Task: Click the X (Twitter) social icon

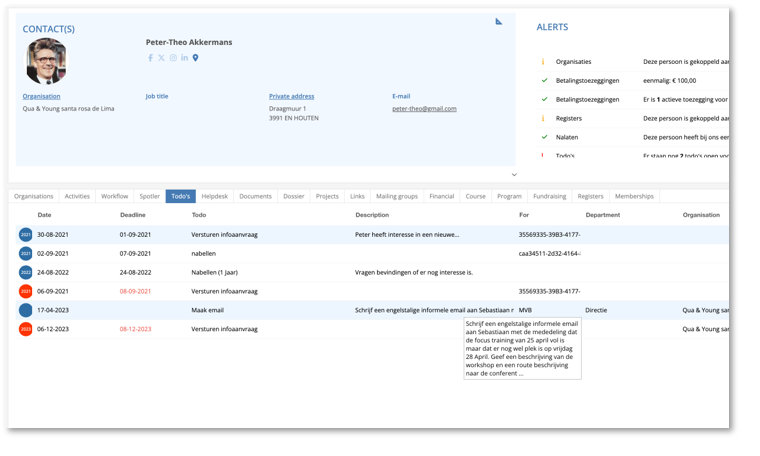Action: point(161,58)
